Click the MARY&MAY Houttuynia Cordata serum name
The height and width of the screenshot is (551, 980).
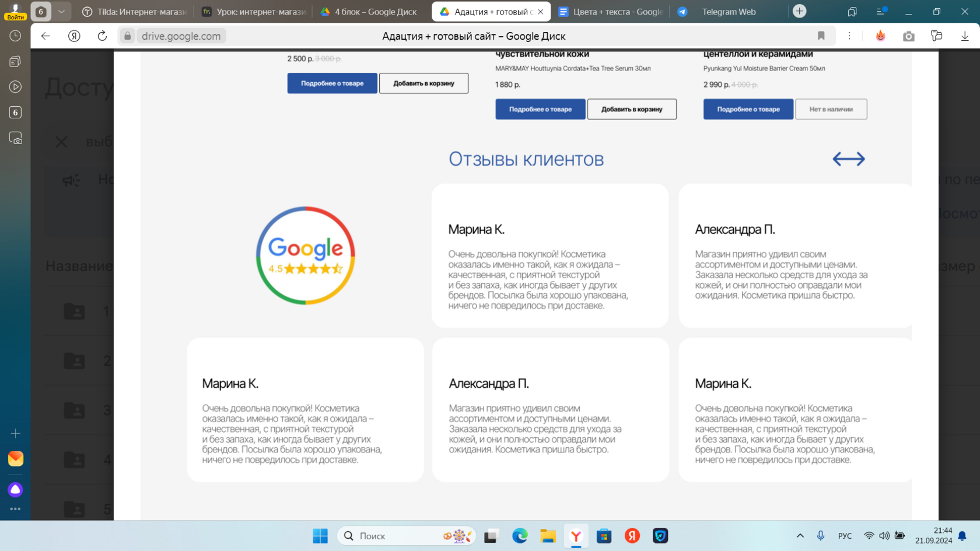tap(573, 68)
